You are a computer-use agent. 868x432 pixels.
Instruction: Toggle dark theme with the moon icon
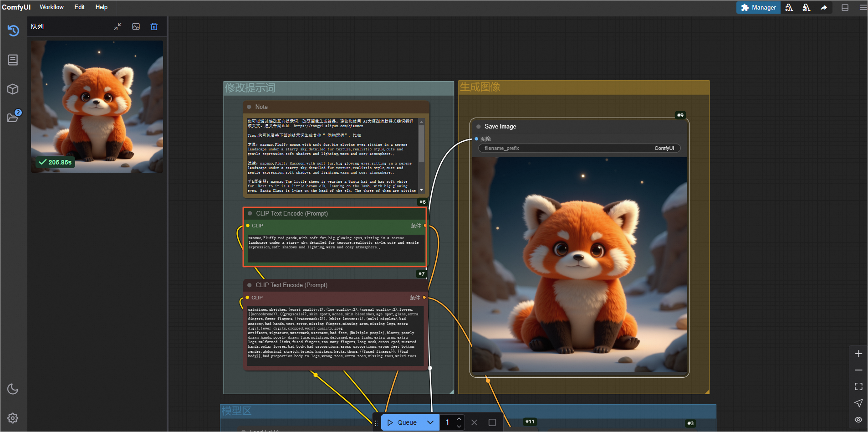(x=13, y=389)
